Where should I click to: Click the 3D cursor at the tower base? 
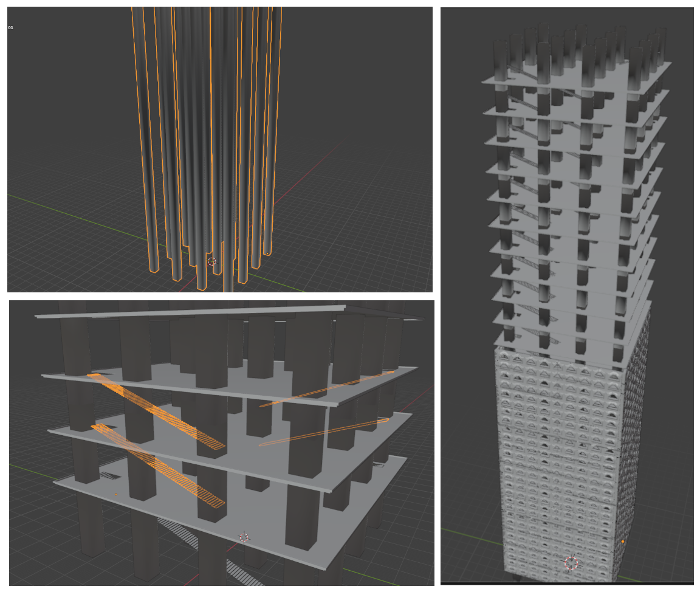coord(571,563)
